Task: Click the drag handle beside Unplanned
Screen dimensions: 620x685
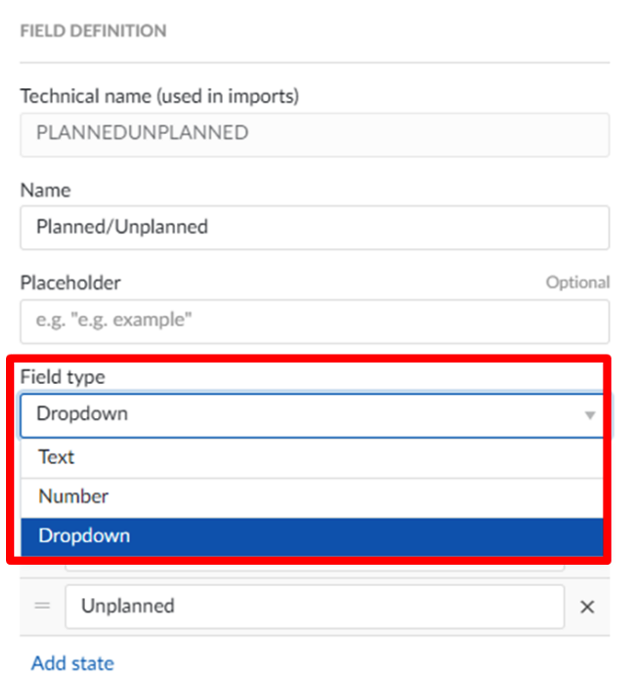Action: tap(42, 606)
